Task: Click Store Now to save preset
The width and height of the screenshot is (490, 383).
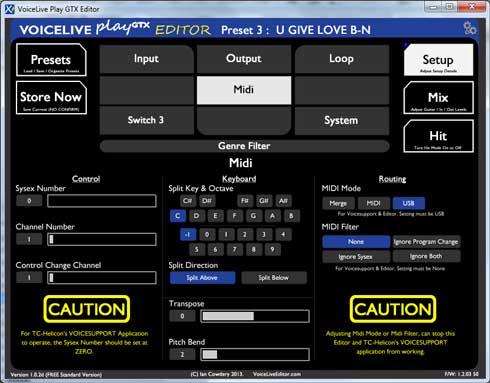Action: click(51, 98)
